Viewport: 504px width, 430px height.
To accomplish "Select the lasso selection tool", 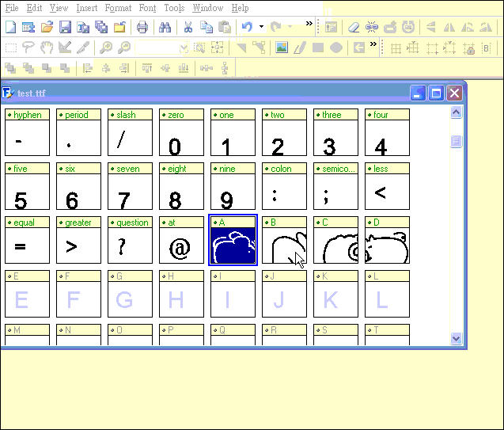I will 28,48.
